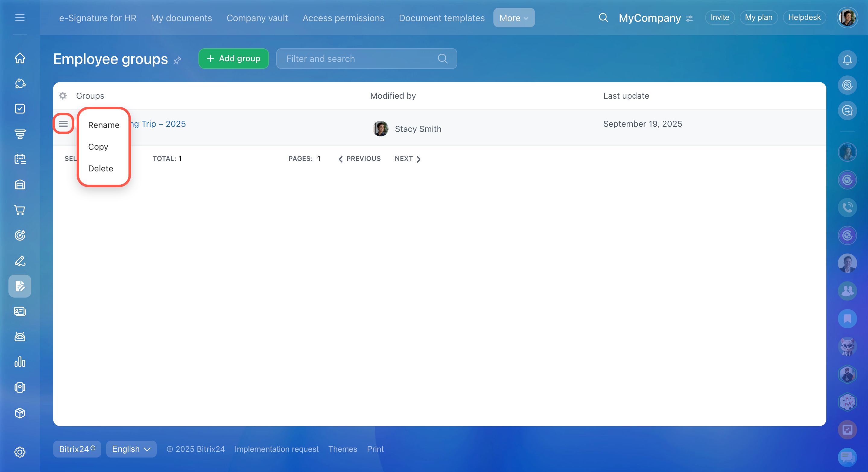Open grid settings gear beside Groups column
The image size is (868, 472).
(63, 96)
